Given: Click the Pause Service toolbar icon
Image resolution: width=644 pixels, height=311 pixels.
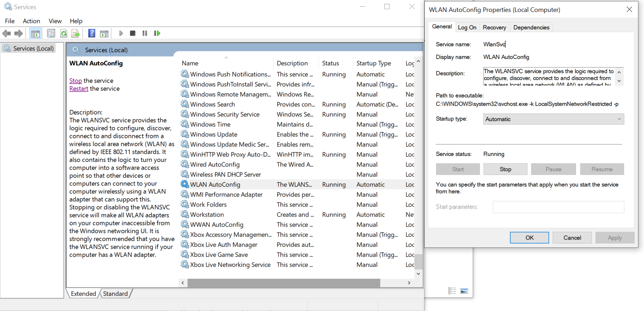Looking at the screenshot, I should [145, 33].
